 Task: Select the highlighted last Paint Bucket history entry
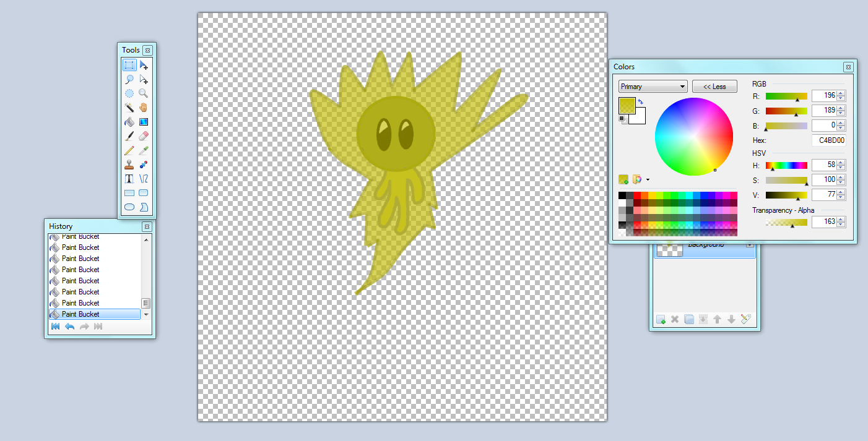[x=95, y=314]
